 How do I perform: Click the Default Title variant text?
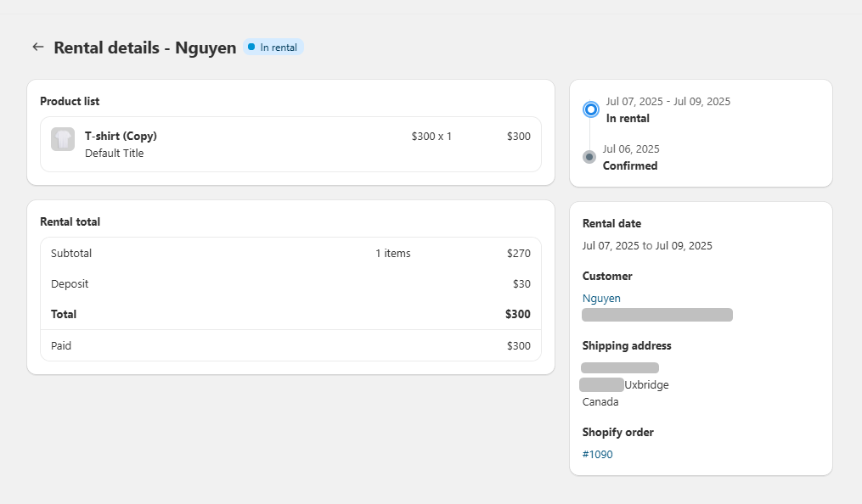[x=114, y=154]
